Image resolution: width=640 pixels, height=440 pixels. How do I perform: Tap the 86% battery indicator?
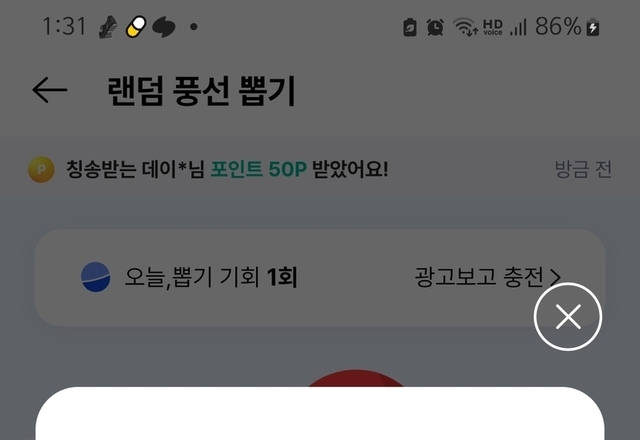tap(567, 27)
